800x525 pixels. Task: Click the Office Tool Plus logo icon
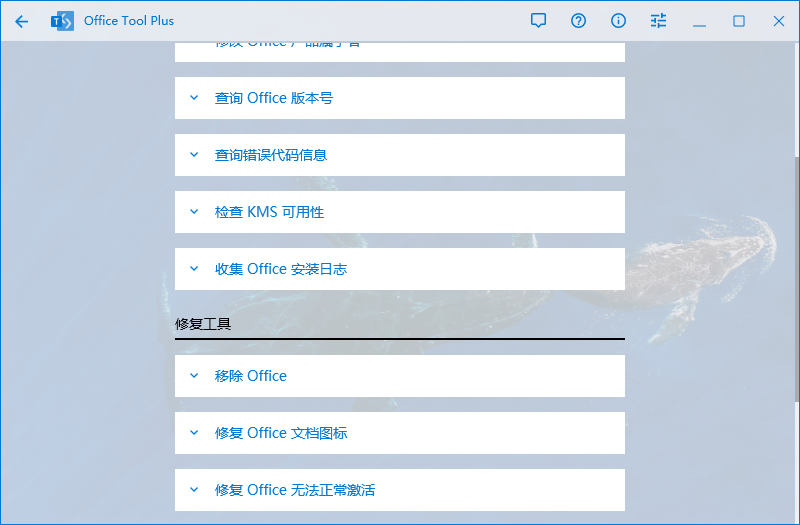[x=62, y=21]
